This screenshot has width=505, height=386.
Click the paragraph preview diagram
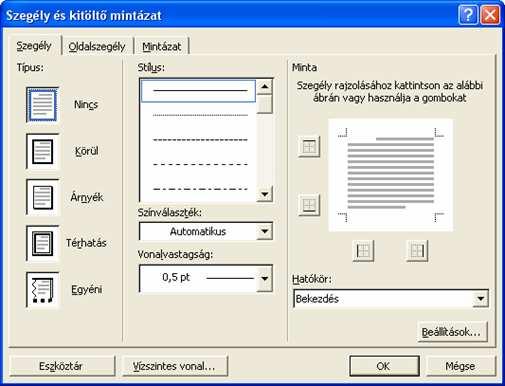click(x=390, y=175)
